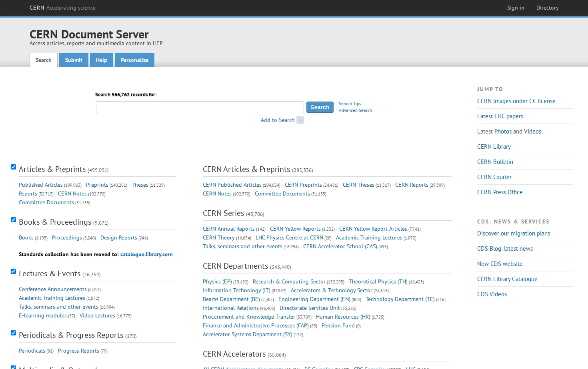Open the latest Photos link
Image resolution: width=588 pixels, height=369 pixels.
(503, 132)
